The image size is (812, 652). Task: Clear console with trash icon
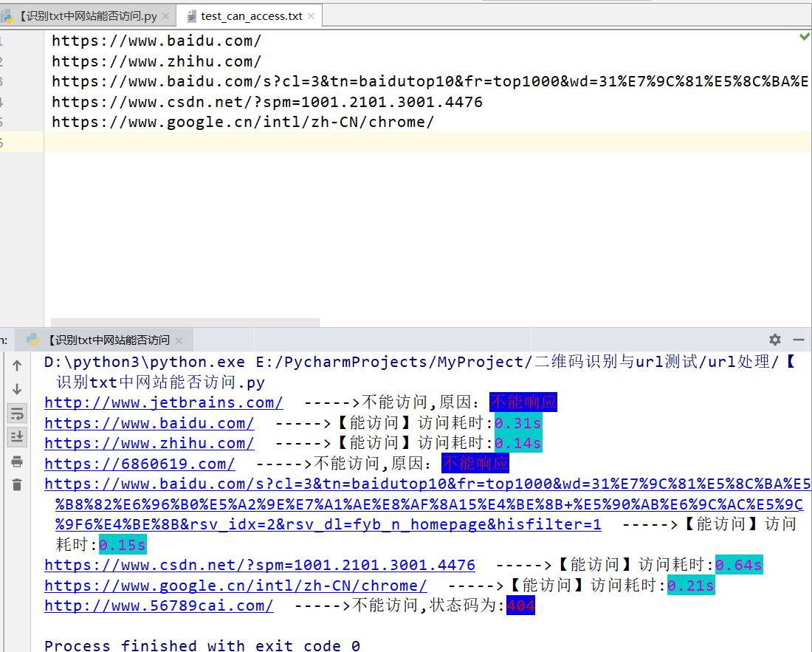17,484
